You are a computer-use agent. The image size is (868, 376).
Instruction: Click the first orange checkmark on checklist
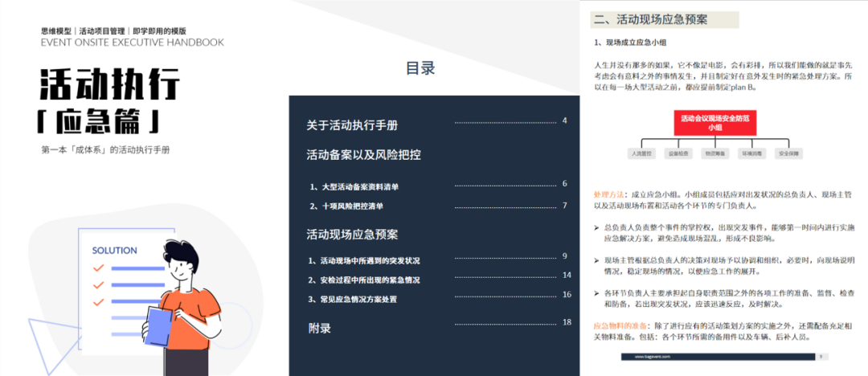[x=99, y=268]
